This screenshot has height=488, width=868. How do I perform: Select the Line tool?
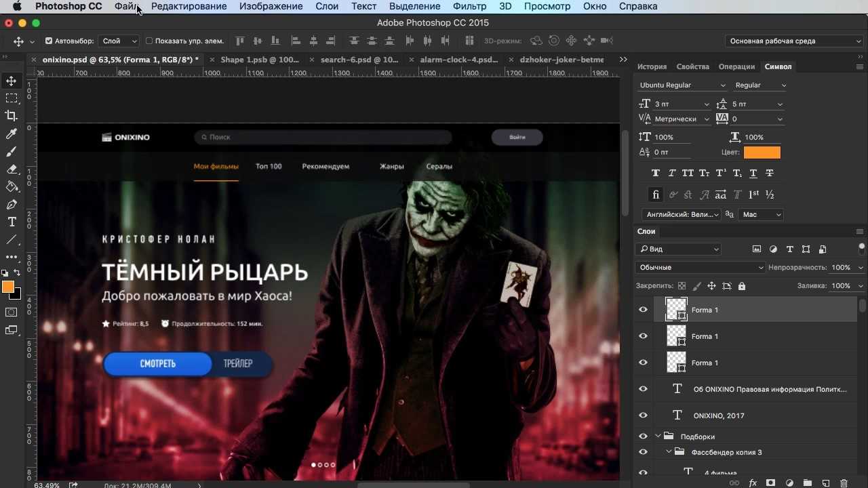pyautogui.click(x=12, y=239)
